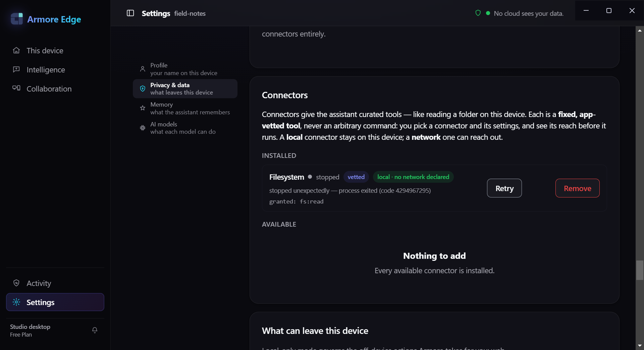Click the 'No cloud sees your data.' status

[529, 13]
